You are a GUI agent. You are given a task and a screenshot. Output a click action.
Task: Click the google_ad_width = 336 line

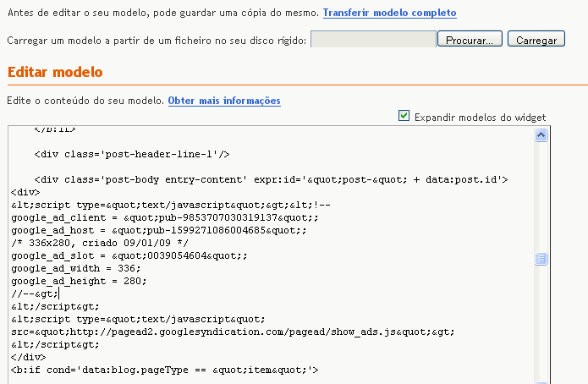point(76,268)
